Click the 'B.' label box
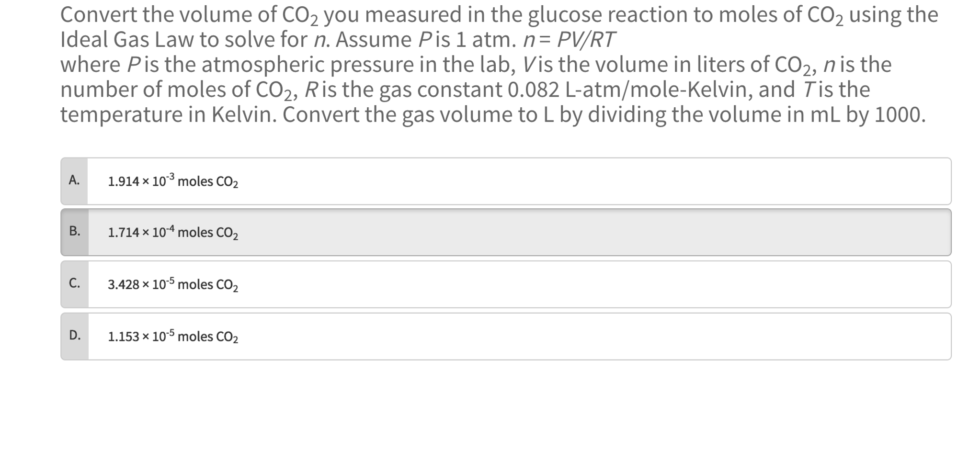This screenshot has width=980, height=451. 75,233
